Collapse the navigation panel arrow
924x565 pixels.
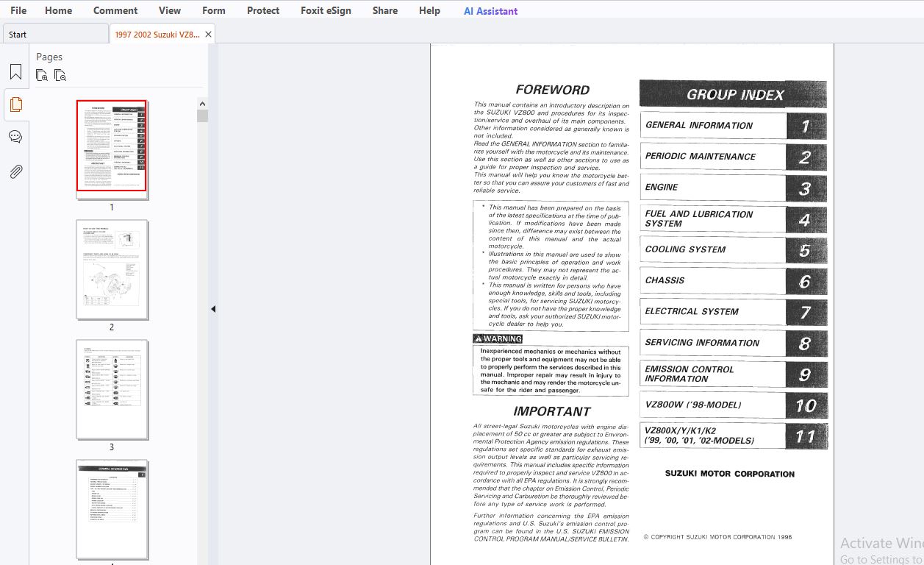click(x=213, y=309)
